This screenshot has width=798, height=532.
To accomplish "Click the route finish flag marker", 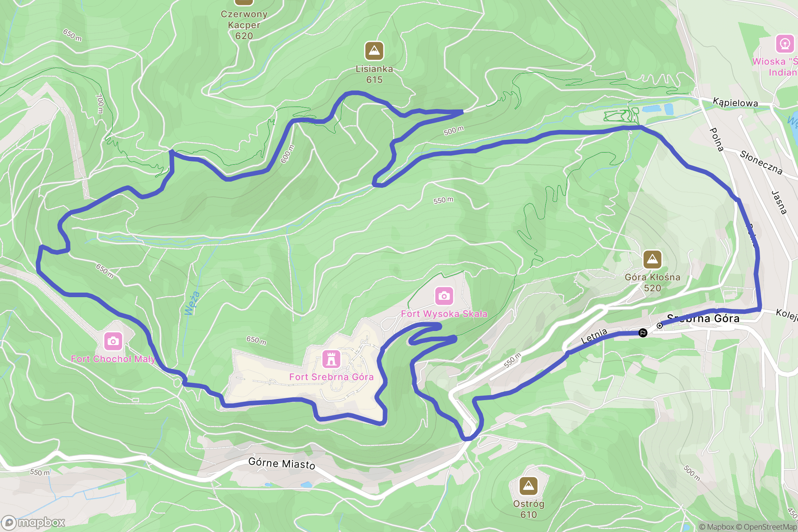I will (x=643, y=333).
